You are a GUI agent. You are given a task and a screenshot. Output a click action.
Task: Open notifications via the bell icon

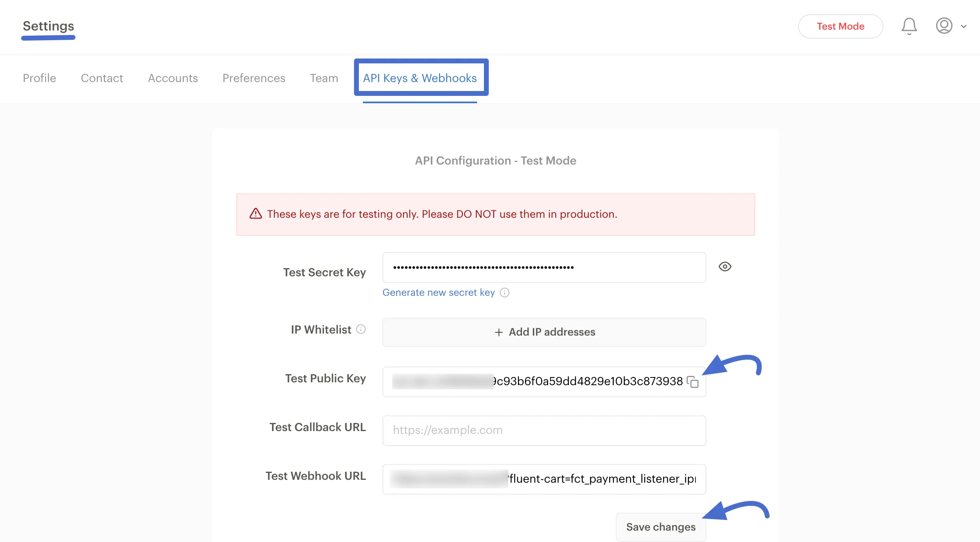click(x=908, y=26)
